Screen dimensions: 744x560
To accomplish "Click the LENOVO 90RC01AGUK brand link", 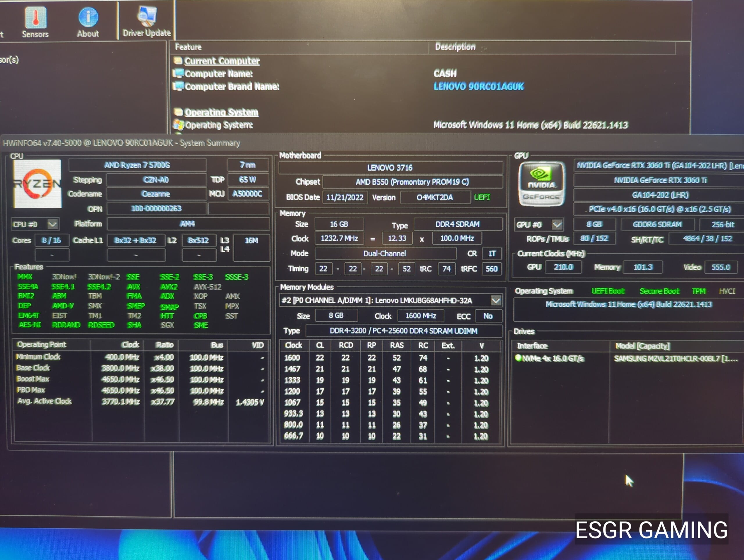I will [x=478, y=86].
